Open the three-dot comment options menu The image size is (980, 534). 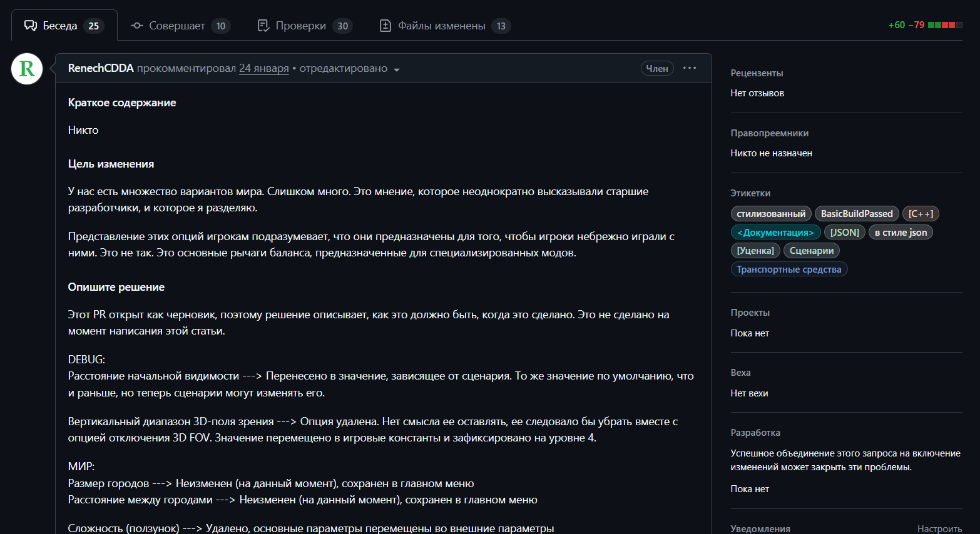690,68
